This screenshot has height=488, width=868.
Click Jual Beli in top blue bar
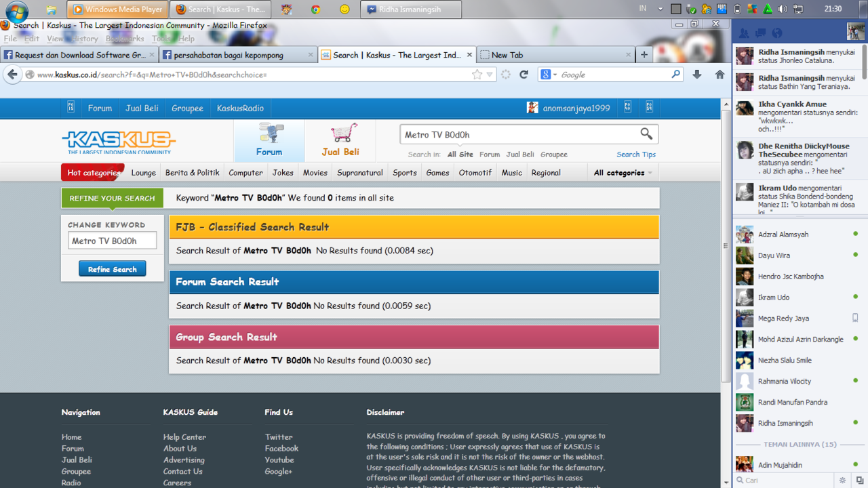(142, 108)
